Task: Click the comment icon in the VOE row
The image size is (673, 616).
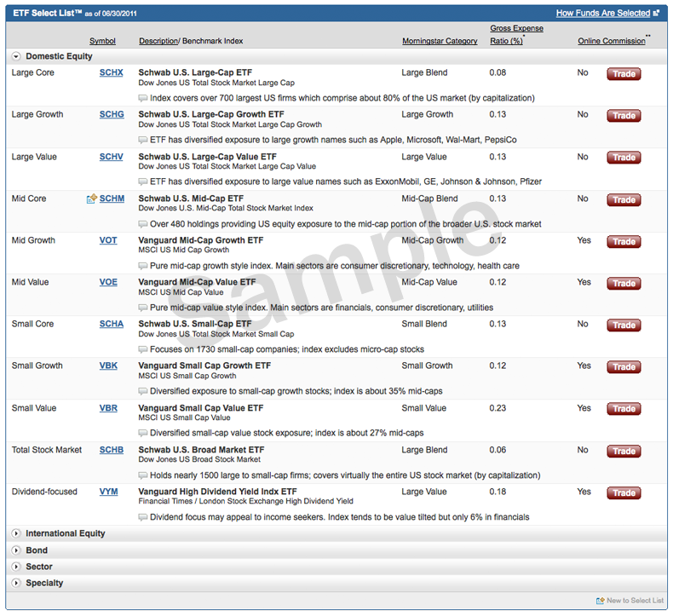Action: tap(143, 308)
